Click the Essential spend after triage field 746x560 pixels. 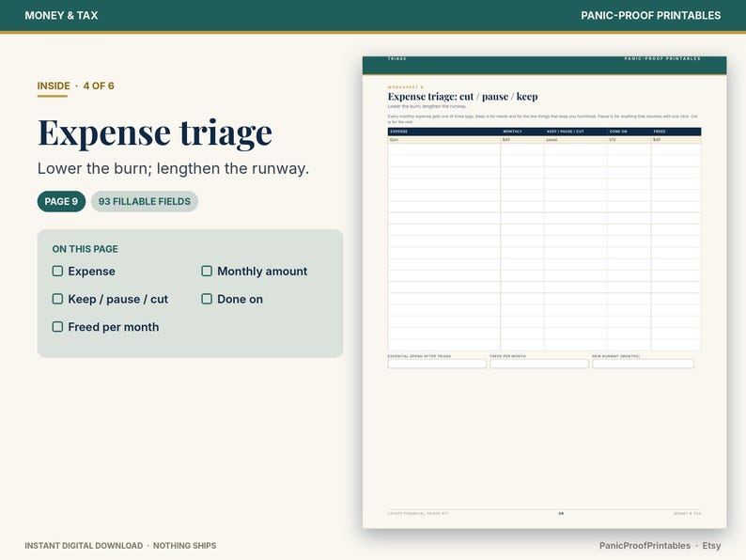tap(437, 364)
